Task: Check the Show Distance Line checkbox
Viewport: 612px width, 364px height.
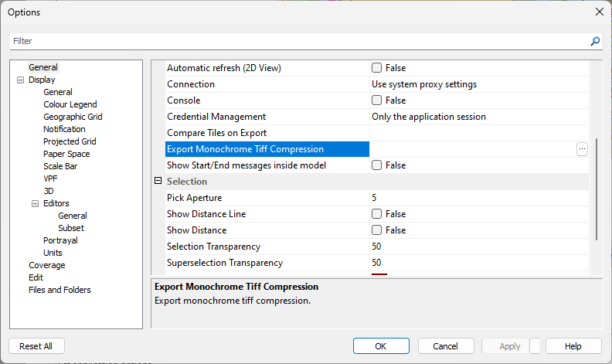Action: tap(377, 214)
